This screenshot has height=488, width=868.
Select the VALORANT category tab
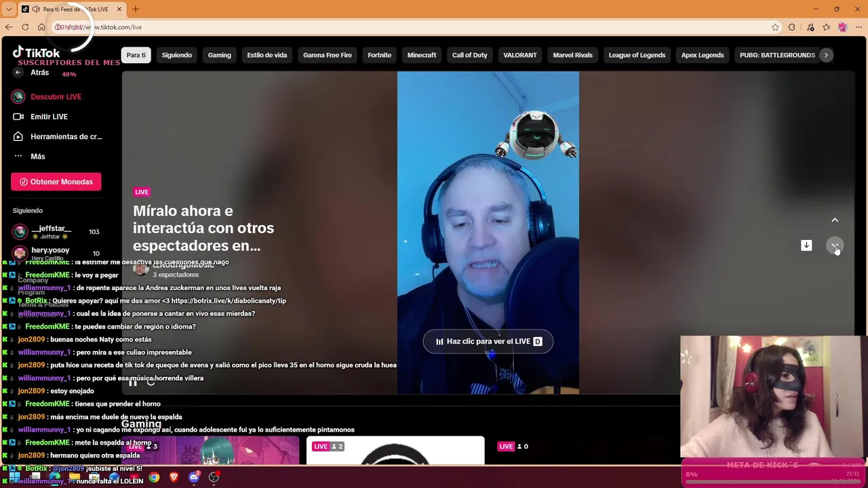[x=519, y=55]
